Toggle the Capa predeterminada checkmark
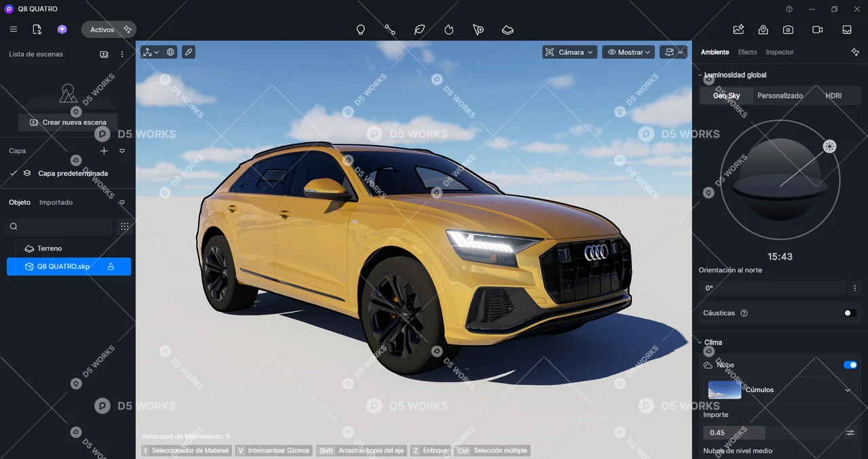Screen dimensions: 868x459 (14, 173)
